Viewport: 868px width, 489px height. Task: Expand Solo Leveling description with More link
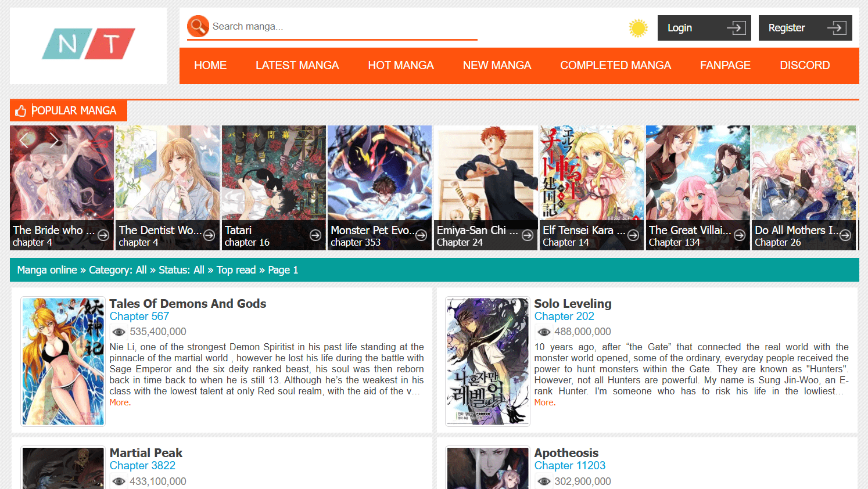coord(544,402)
